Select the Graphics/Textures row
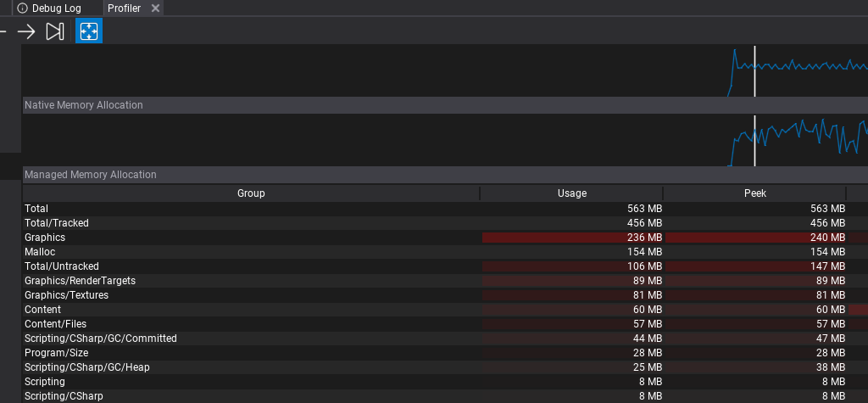 (x=445, y=295)
